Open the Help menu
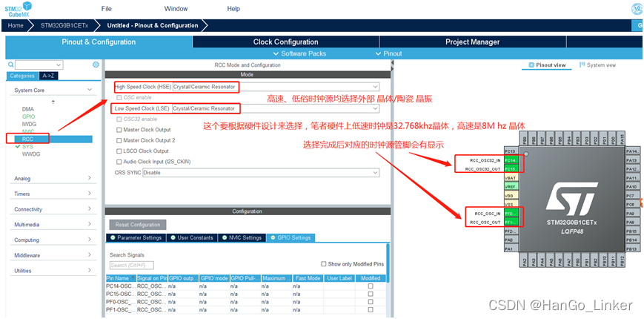 233,9
